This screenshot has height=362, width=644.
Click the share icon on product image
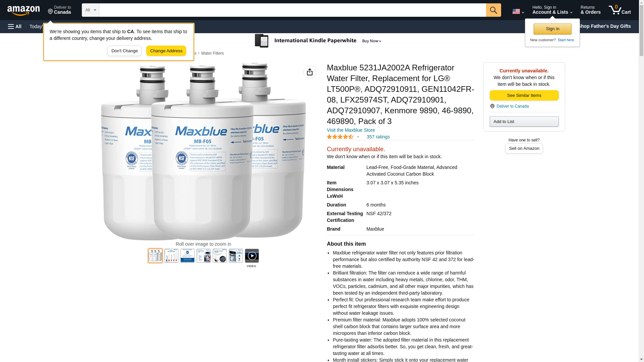click(x=310, y=72)
